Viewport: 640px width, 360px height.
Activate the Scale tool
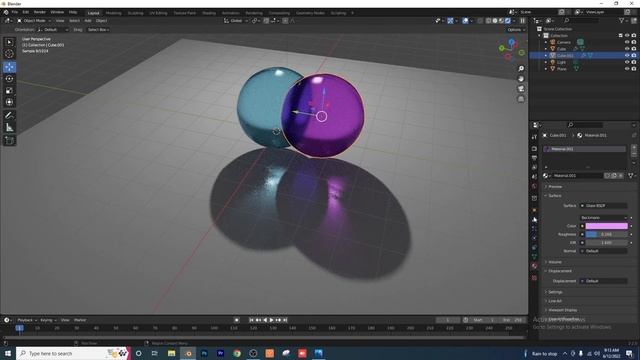(x=9, y=91)
